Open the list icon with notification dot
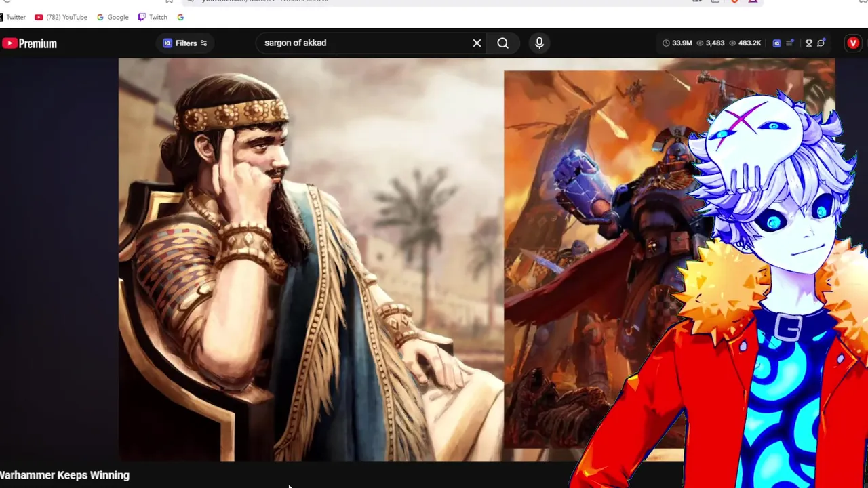This screenshot has width=868, height=488. 790,43
